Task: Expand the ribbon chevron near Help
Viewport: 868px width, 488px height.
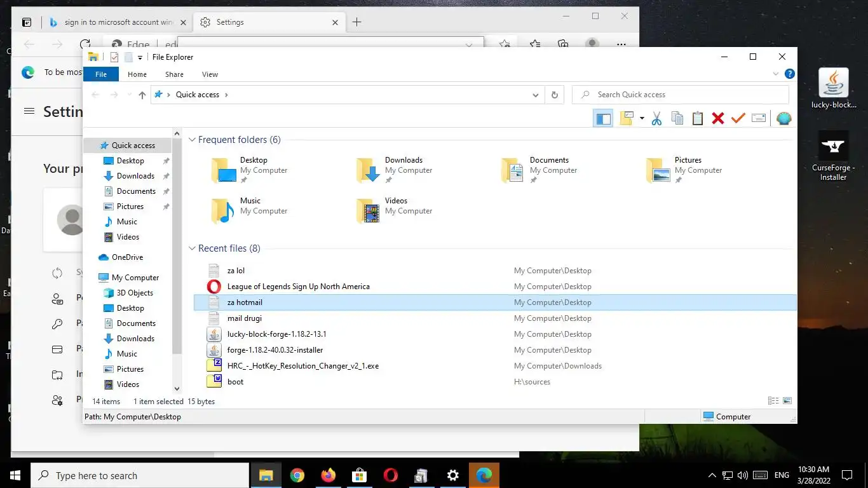Action: [775, 74]
